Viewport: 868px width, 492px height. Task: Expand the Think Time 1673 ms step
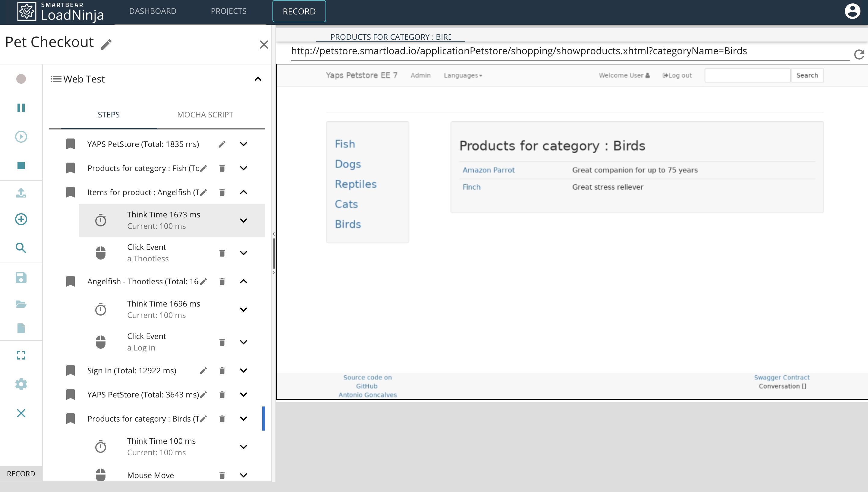(243, 220)
